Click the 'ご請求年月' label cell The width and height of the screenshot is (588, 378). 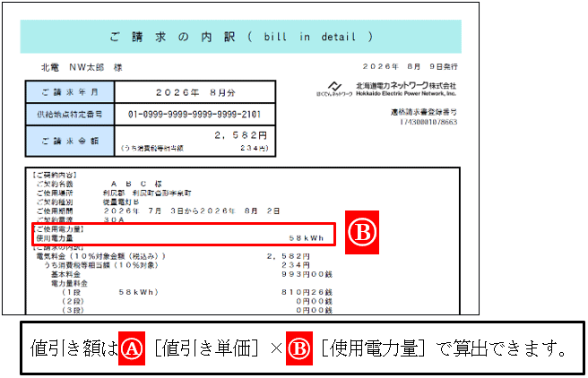point(70,92)
